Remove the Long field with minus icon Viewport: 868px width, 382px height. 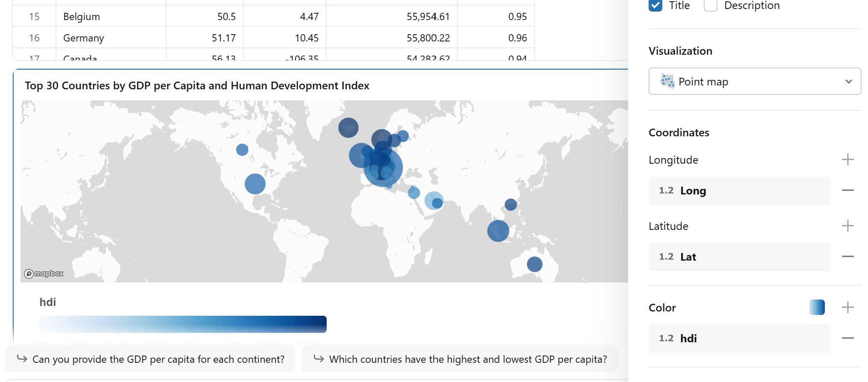coord(847,191)
